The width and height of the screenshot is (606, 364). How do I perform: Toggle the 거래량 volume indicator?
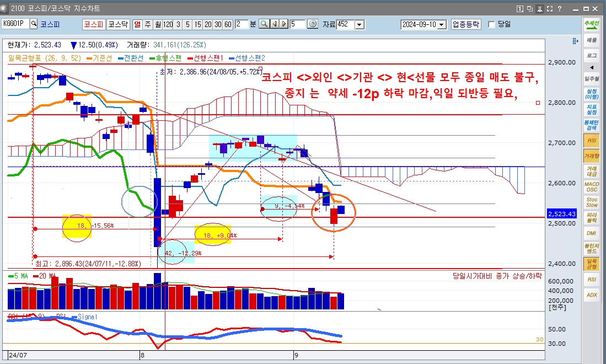(x=592, y=156)
